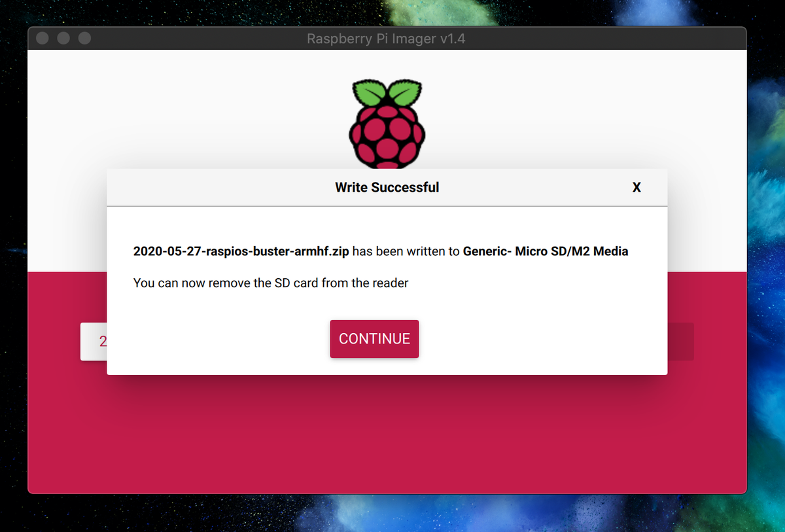Click the window minimize traffic-light button
Image resolution: width=785 pixels, height=532 pixels.
(x=63, y=38)
